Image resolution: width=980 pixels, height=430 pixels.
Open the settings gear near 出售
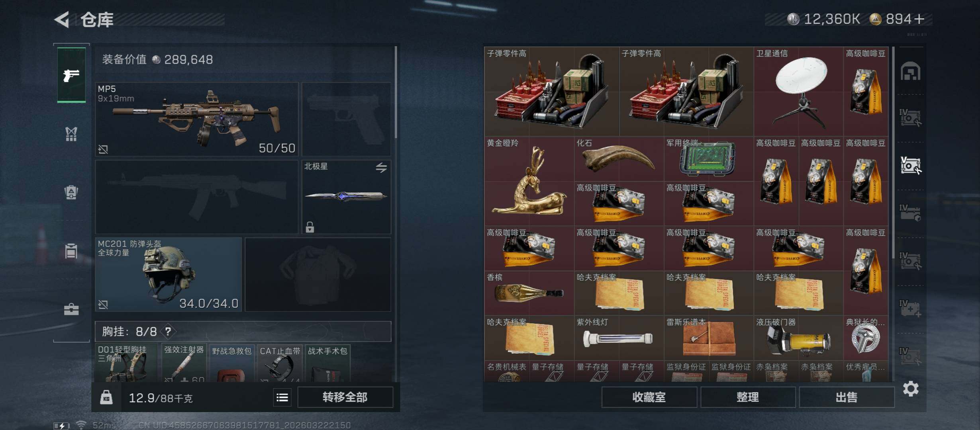pyautogui.click(x=911, y=389)
